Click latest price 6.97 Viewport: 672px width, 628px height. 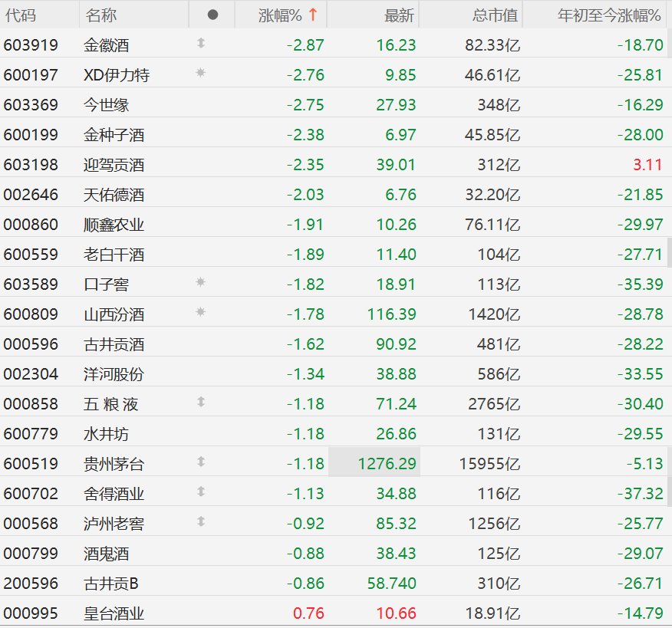[x=400, y=135]
